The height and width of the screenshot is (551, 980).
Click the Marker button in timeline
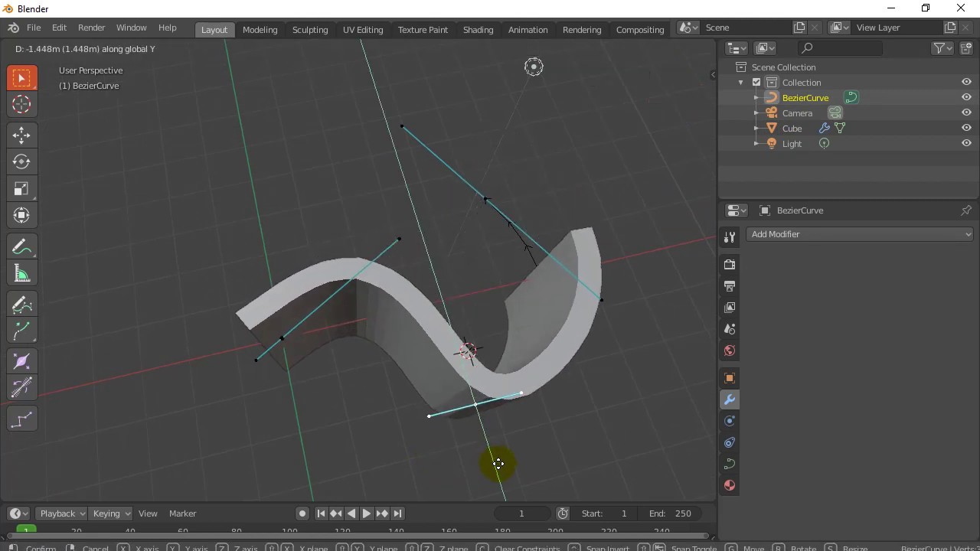click(x=182, y=514)
